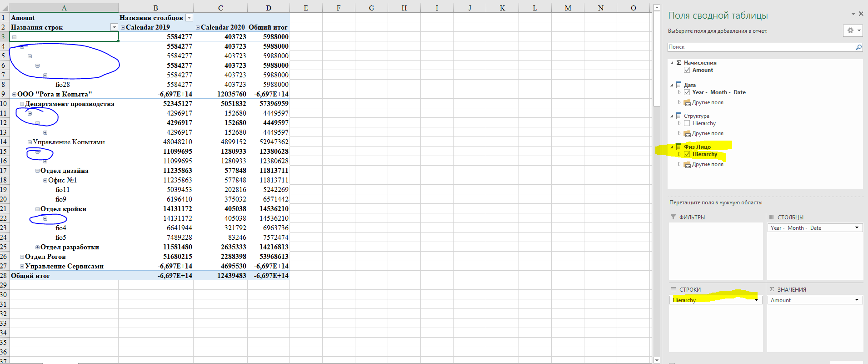Open Hierarchy field dropdown in СТРОКИ area
This screenshot has width=868, height=364.
point(756,300)
